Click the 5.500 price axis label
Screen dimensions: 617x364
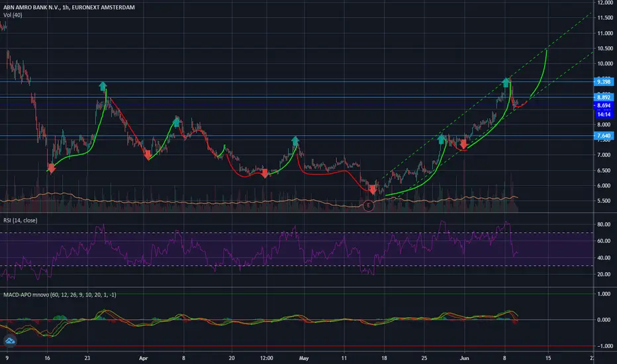click(x=605, y=201)
